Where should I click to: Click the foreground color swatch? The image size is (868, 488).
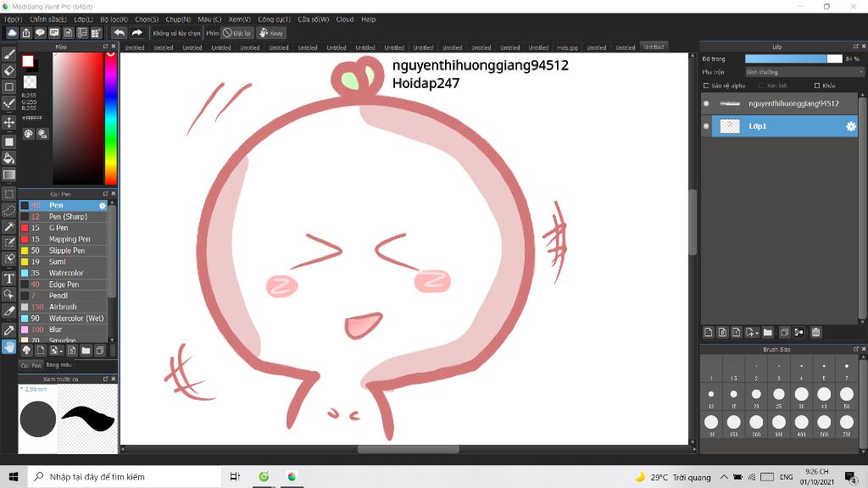[28, 61]
